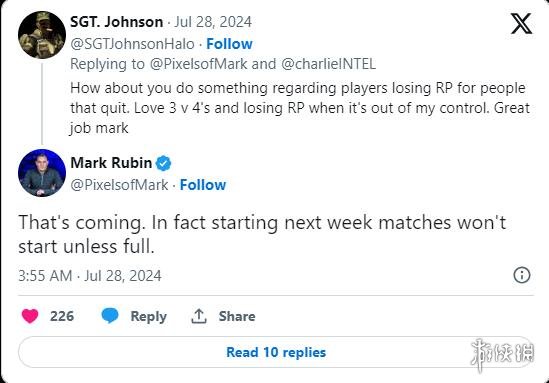Screen dimensions: 549x383
Task: Click the blue reply speech bubble icon
Action: click(x=110, y=315)
